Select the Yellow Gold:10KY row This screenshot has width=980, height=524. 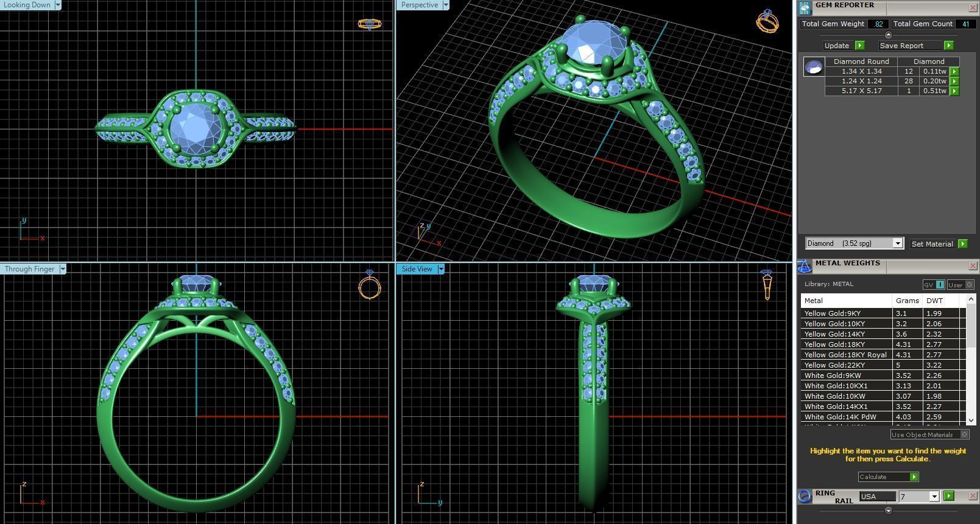pos(883,324)
